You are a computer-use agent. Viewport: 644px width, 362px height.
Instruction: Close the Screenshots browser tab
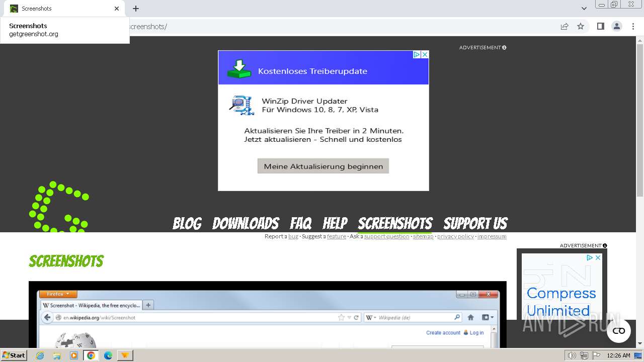117,9
